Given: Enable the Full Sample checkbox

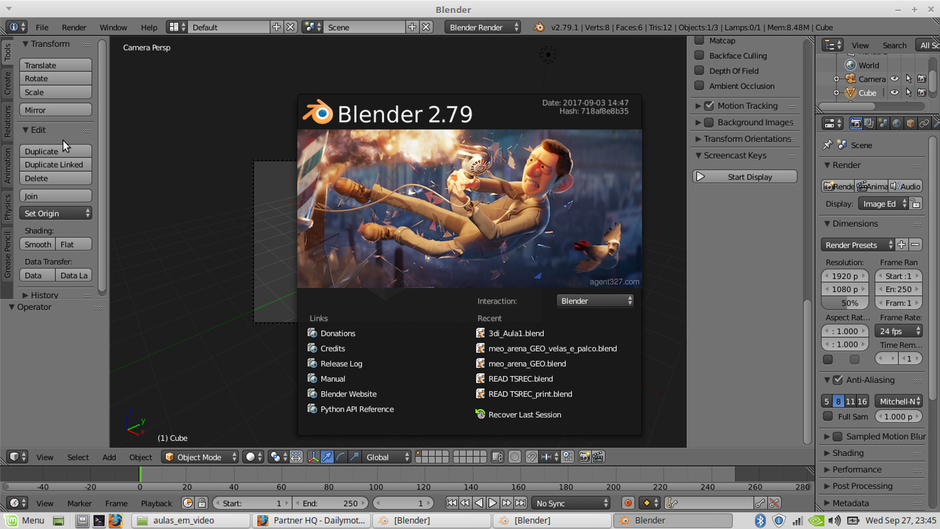Looking at the screenshot, I should click(x=828, y=416).
